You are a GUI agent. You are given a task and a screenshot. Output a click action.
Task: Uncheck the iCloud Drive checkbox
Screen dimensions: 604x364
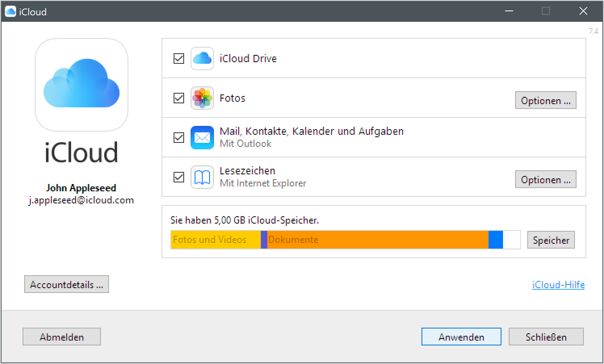[x=179, y=59]
